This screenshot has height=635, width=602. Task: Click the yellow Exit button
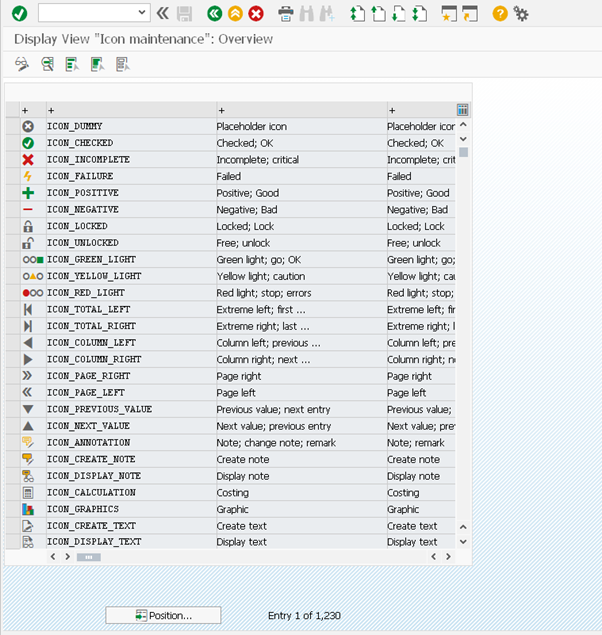[235, 13]
